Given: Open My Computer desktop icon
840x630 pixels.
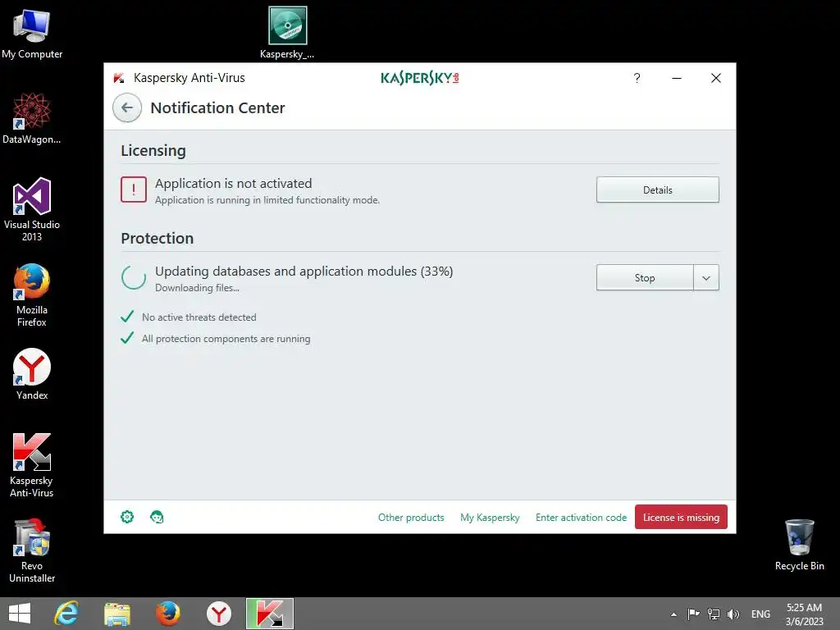Looking at the screenshot, I should point(32,33).
